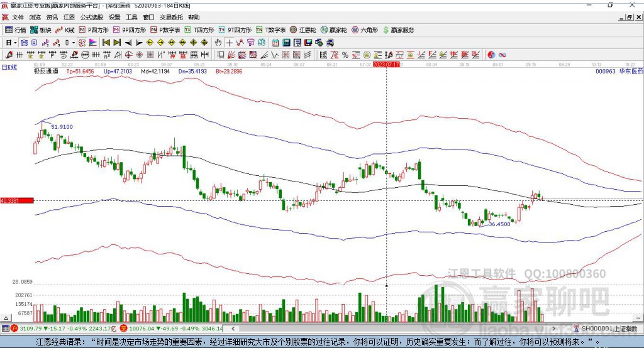
Task: Click the SH000001 上证指数 label
Action: [609, 329]
